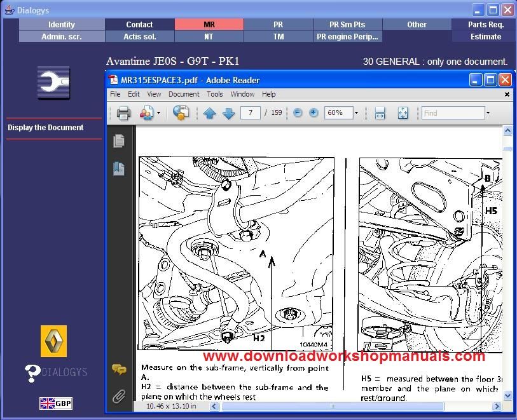Minimize the Adobe Reader window
This screenshot has height=420, width=517.
coord(475,80)
